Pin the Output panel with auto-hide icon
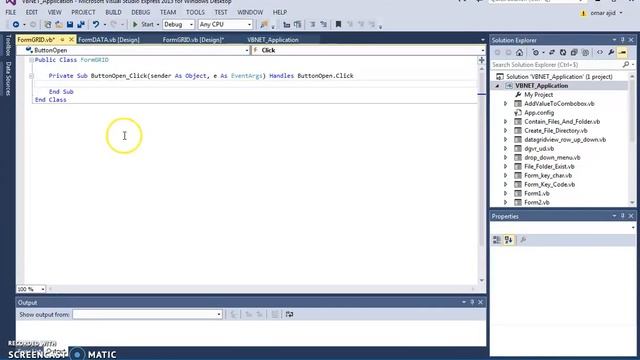This screenshot has height=360, width=640. (x=472, y=302)
